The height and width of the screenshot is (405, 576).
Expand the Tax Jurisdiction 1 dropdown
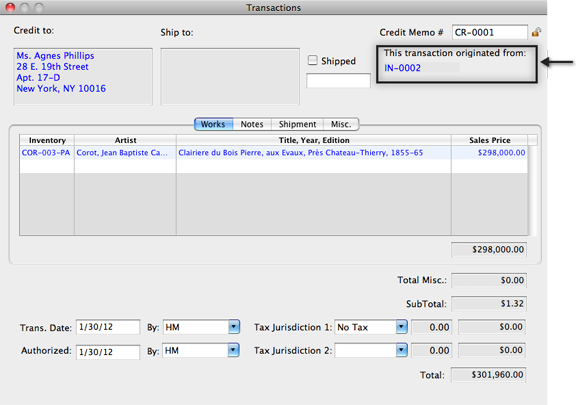point(402,327)
